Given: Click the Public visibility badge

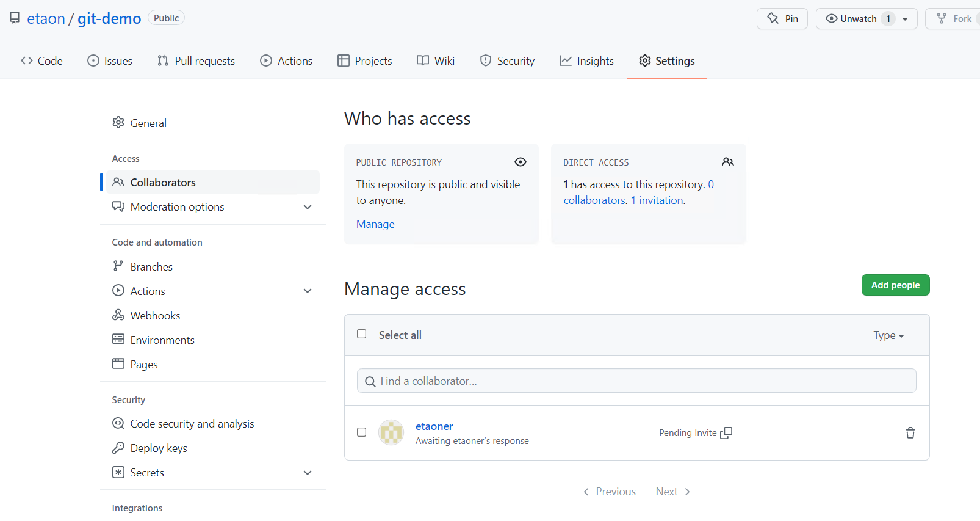Looking at the screenshot, I should click(x=166, y=18).
